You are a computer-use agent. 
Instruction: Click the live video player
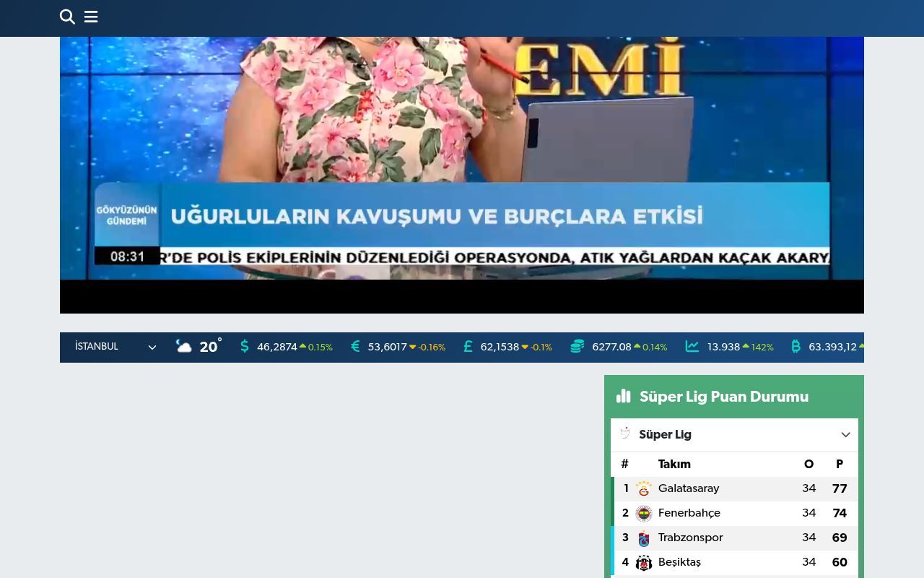[462, 175]
